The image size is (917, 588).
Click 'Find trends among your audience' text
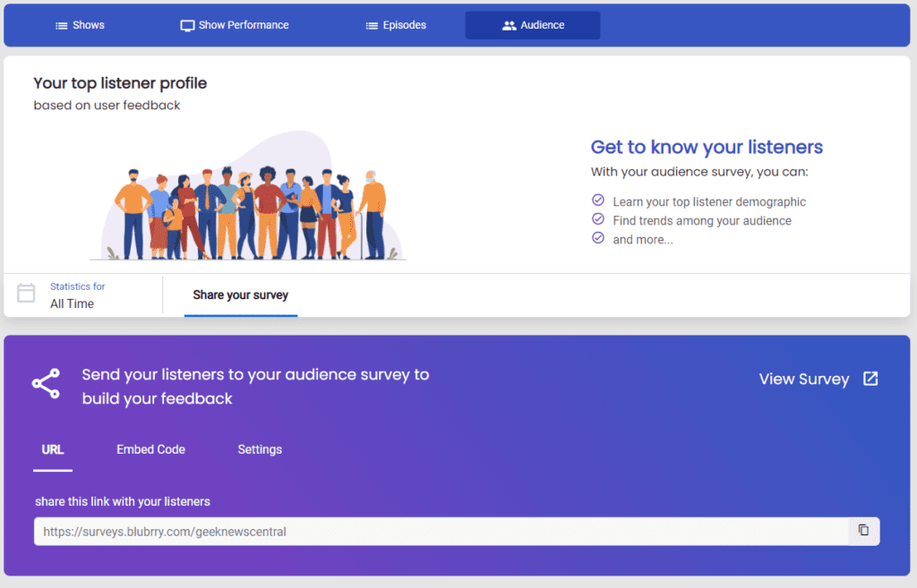point(702,220)
